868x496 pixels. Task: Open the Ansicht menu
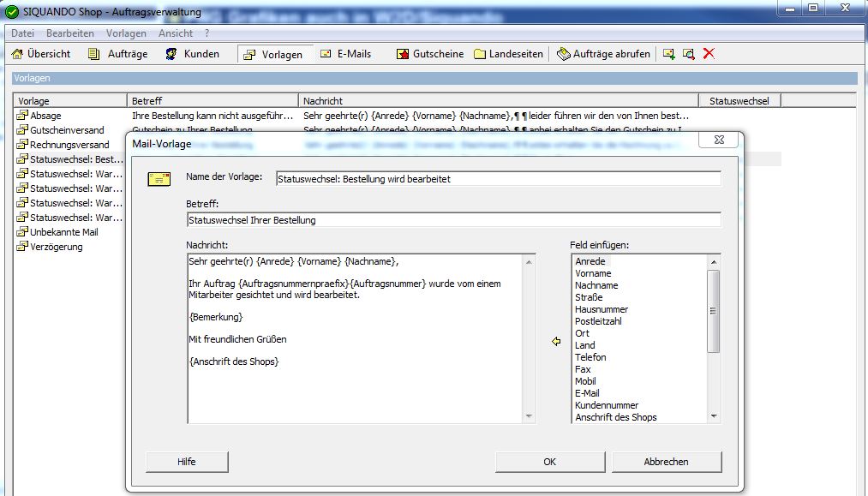[x=176, y=33]
